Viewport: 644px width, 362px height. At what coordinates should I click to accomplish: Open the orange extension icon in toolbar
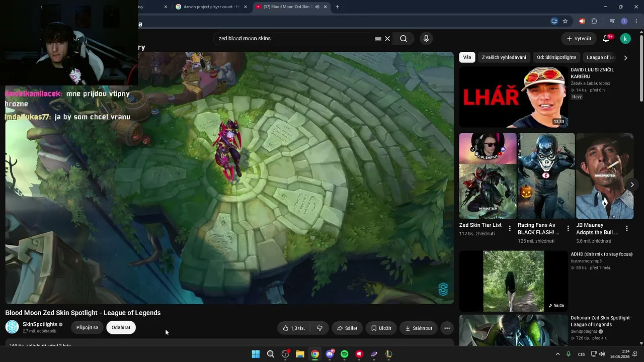coord(582,21)
